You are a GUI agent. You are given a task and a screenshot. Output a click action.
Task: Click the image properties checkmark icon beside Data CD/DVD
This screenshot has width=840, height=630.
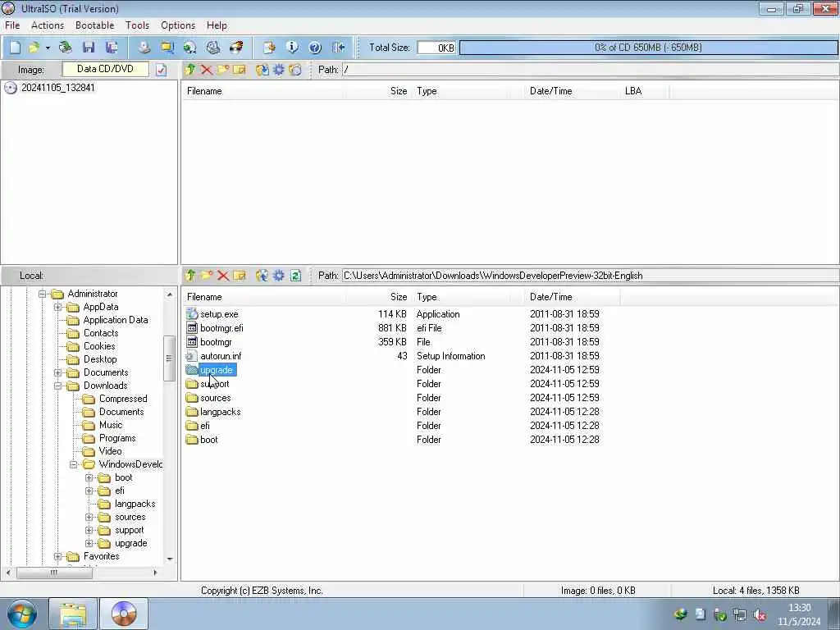162,70
